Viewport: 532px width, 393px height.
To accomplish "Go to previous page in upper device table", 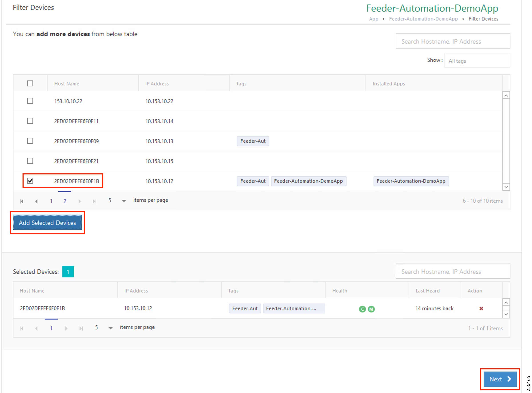I will pyautogui.click(x=36, y=201).
